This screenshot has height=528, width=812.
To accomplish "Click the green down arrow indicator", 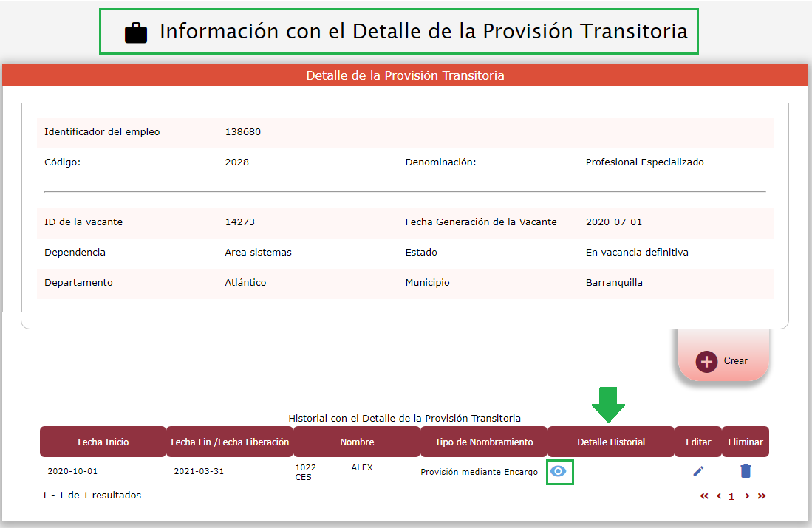I will click(x=608, y=403).
